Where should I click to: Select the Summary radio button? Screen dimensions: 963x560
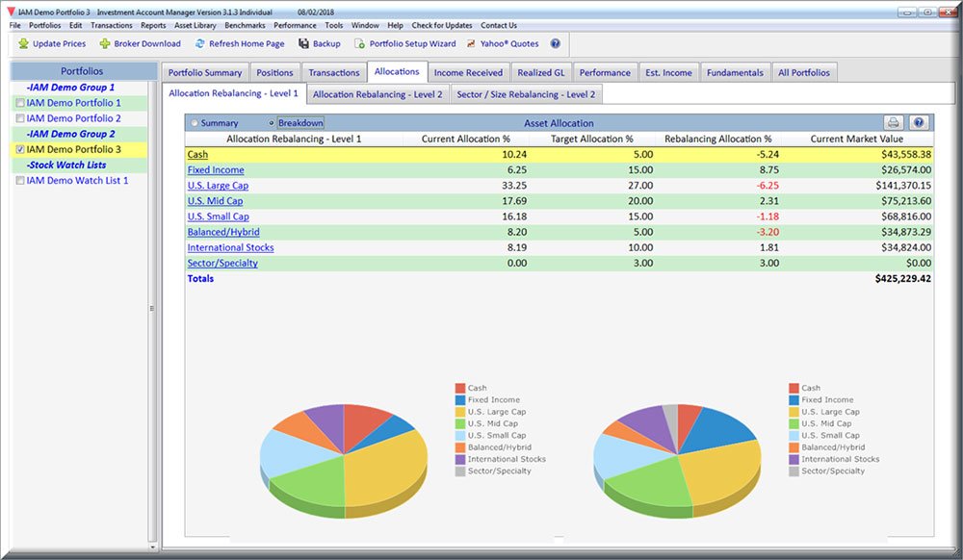point(195,123)
